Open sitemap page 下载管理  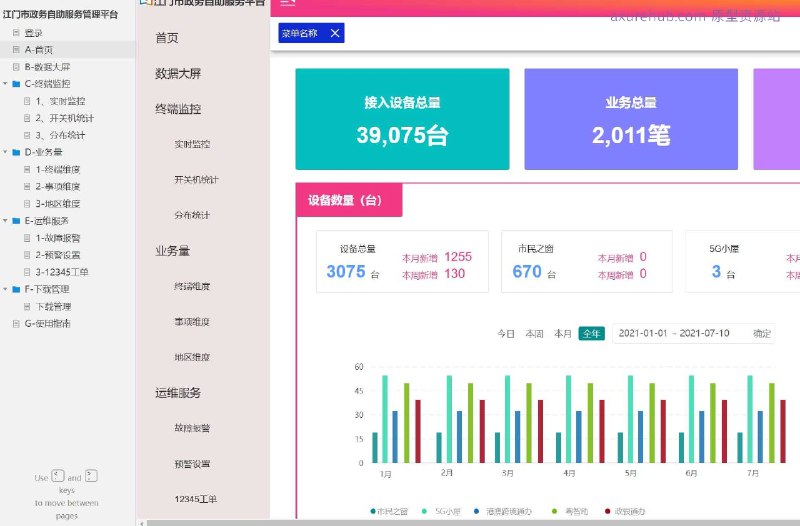53,306
